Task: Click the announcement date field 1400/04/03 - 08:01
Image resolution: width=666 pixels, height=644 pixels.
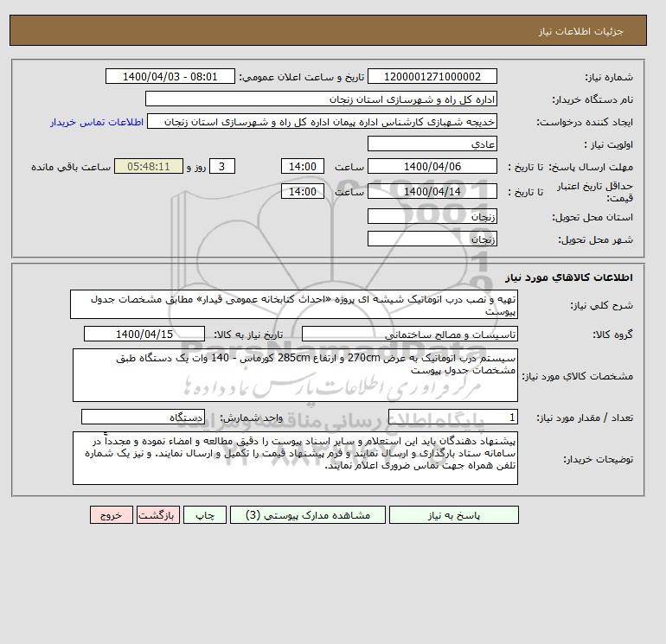Action: click(170, 76)
